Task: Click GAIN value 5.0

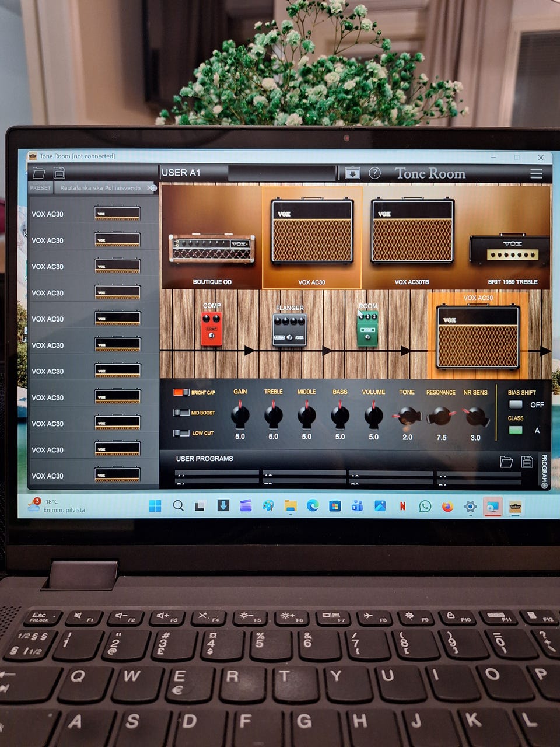Action: 240,437
